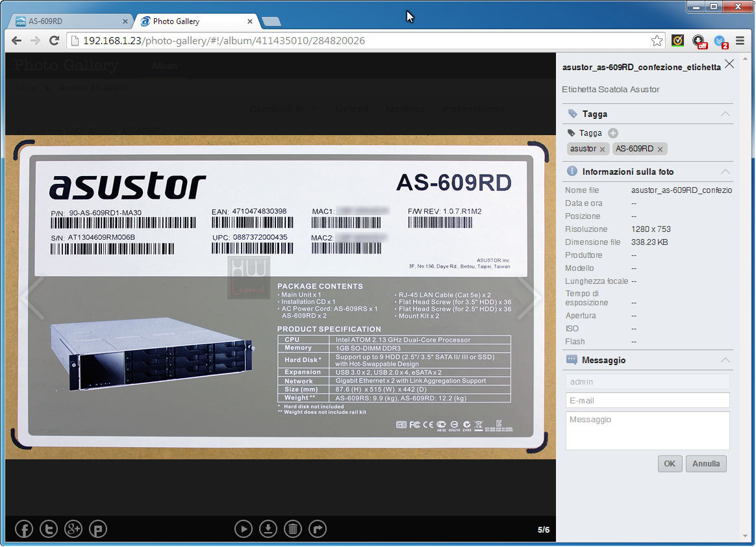Screen dimensions: 756x547
Task: Open the blue extension icon with badge 2
Action: pyautogui.click(x=721, y=42)
